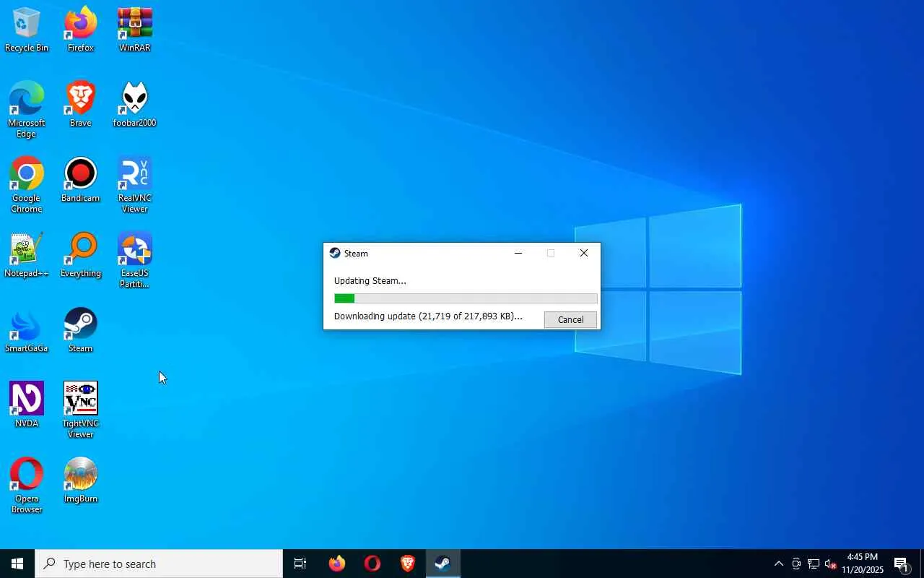Cancel the Steam update download
The height and width of the screenshot is (578, 924).
coord(570,320)
